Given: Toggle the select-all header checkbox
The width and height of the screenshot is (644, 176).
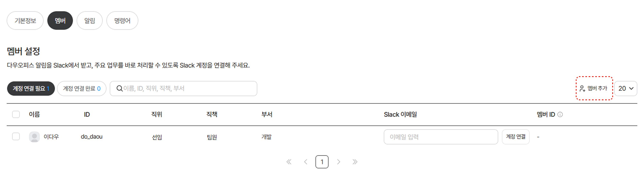Looking at the screenshot, I should click(x=16, y=114).
